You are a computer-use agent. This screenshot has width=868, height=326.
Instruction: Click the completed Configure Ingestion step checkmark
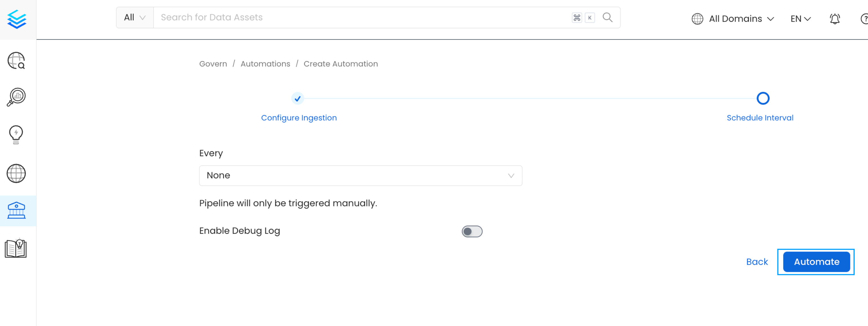(x=297, y=98)
